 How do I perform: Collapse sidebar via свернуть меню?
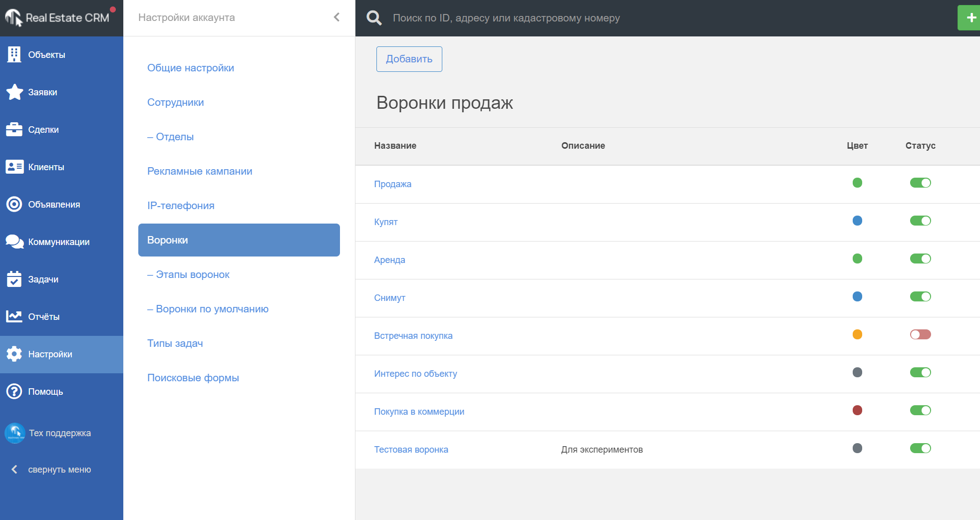pos(51,469)
